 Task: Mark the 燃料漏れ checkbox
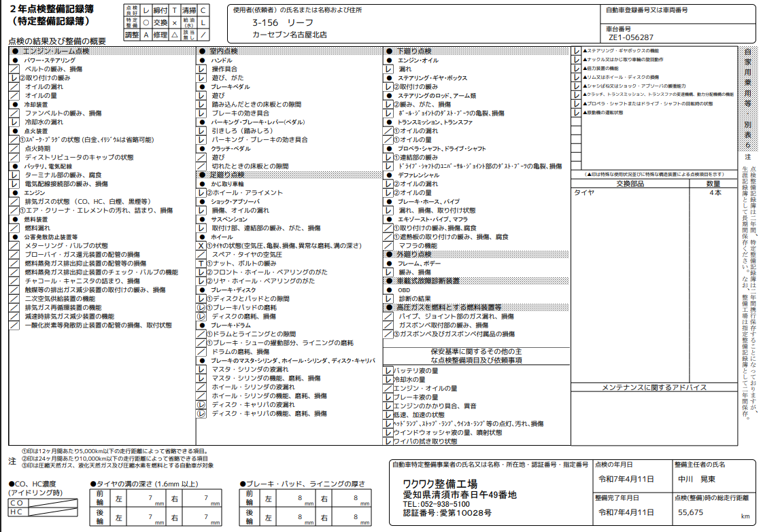pos(14,228)
